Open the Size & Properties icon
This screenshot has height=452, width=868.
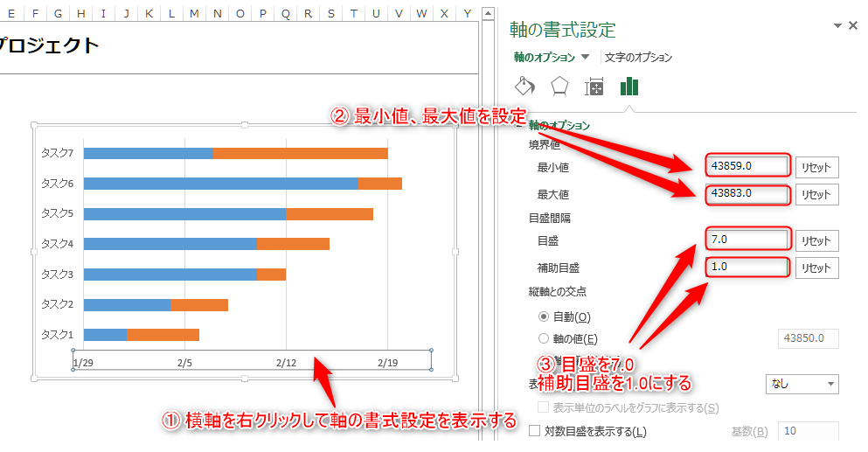[x=594, y=87]
